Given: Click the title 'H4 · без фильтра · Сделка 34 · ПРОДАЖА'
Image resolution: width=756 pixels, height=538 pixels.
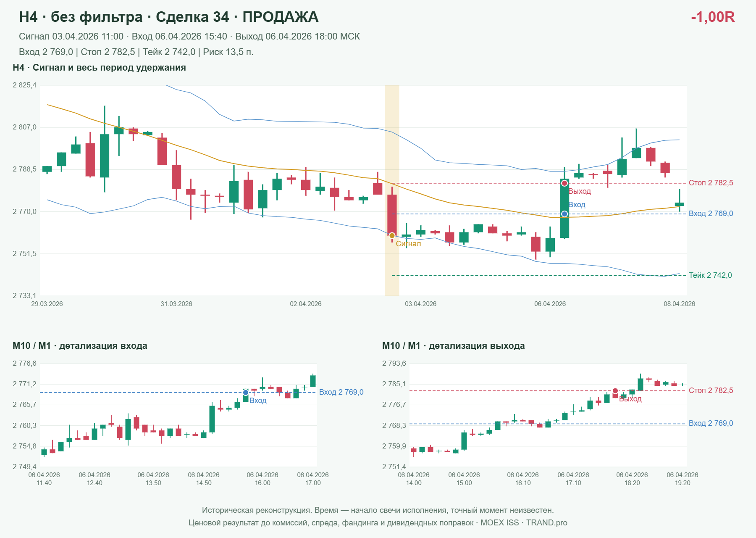Looking at the screenshot, I should click(x=169, y=17).
